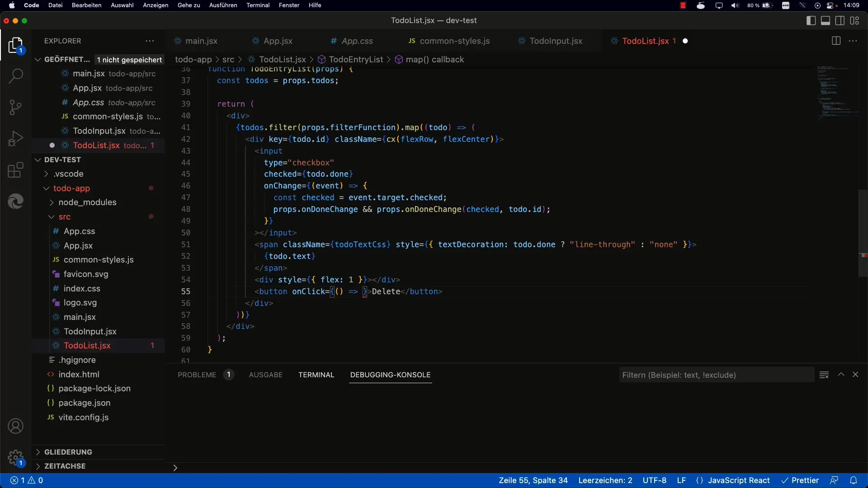Close the bottom panel

[x=855, y=375]
